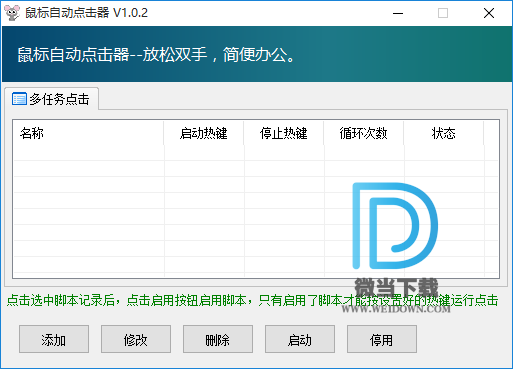The height and width of the screenshot is (369, 513).
Task: Click the 启动热键 column header
Action: click(204, 133)
